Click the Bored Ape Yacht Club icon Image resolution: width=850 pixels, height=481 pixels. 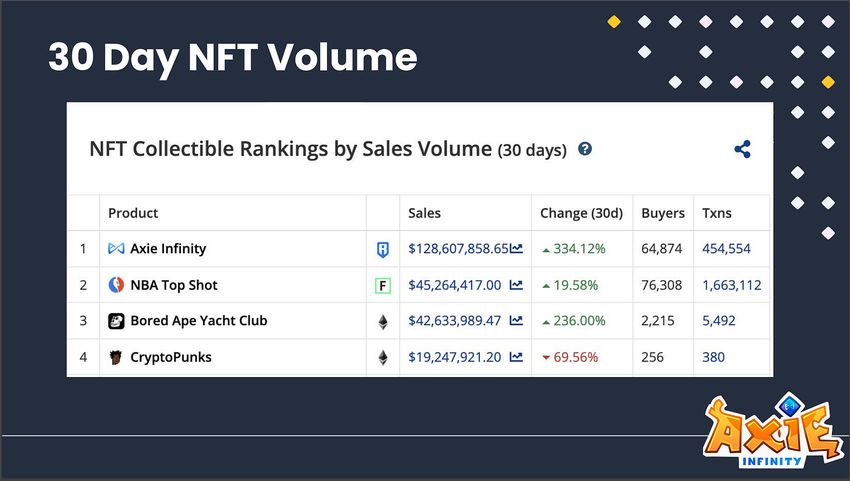tap(116, 321)
